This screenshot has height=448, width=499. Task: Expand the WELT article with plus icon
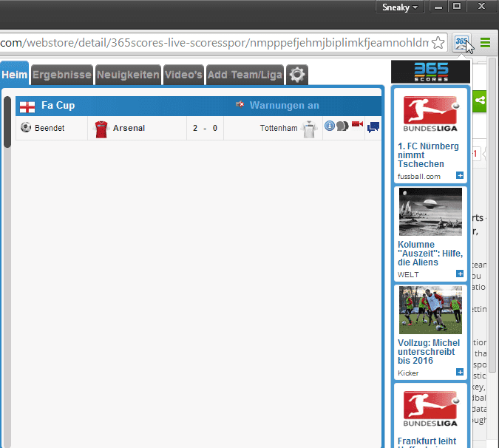click(460, 274)
